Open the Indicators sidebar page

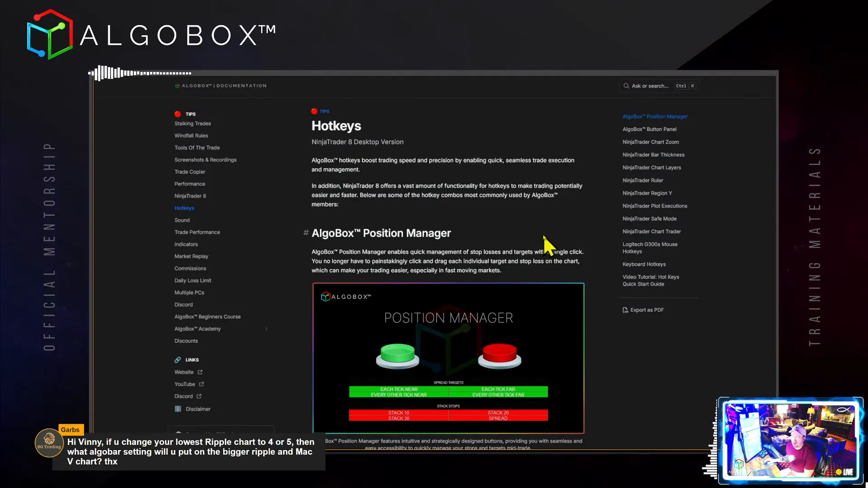tap(186, 245)
